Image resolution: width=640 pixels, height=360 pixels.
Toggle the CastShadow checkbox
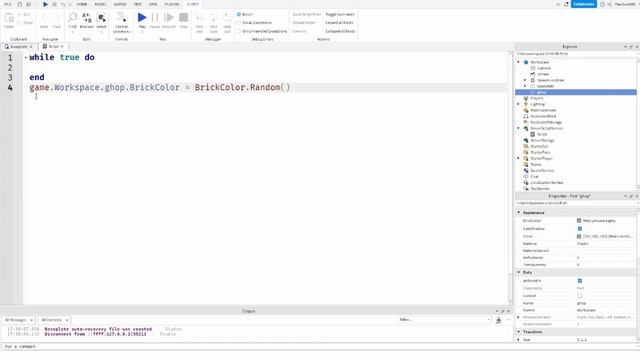tap(580, 229)
